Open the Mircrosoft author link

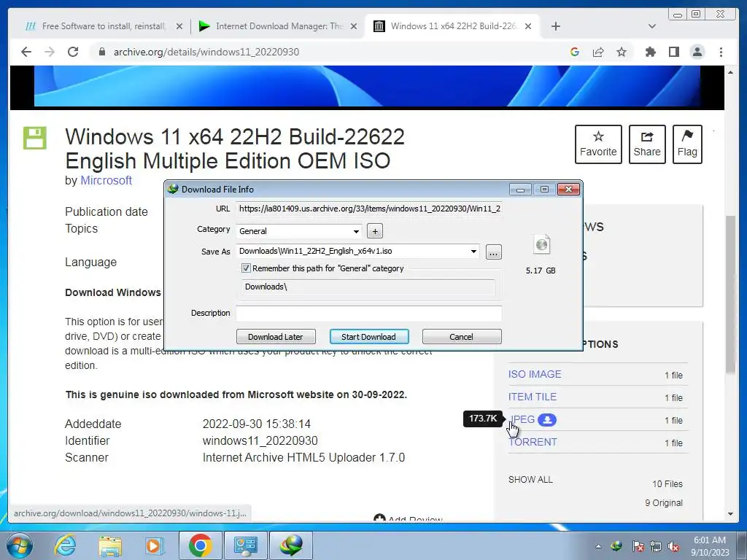[x=107, y=181]
